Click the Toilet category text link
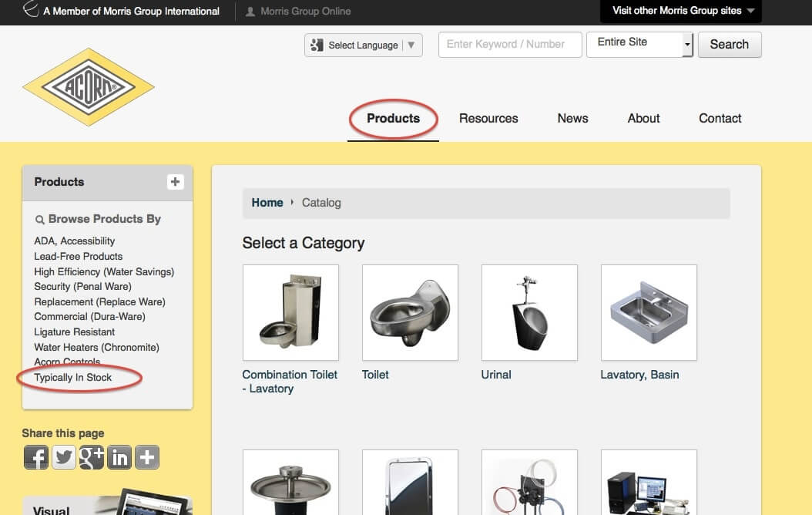The height and width of the screenshot is (515, 812). 375,375
